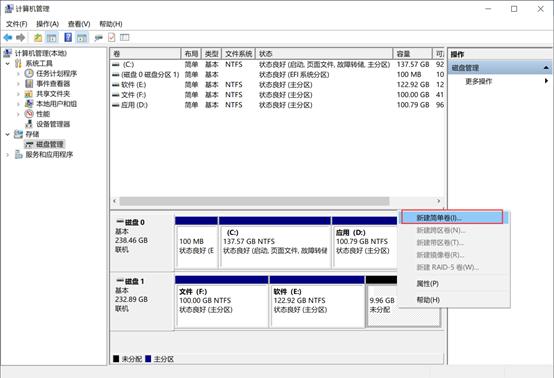Sort by the 状态 column header
554x378 pixels.
(x=324, y=54)
